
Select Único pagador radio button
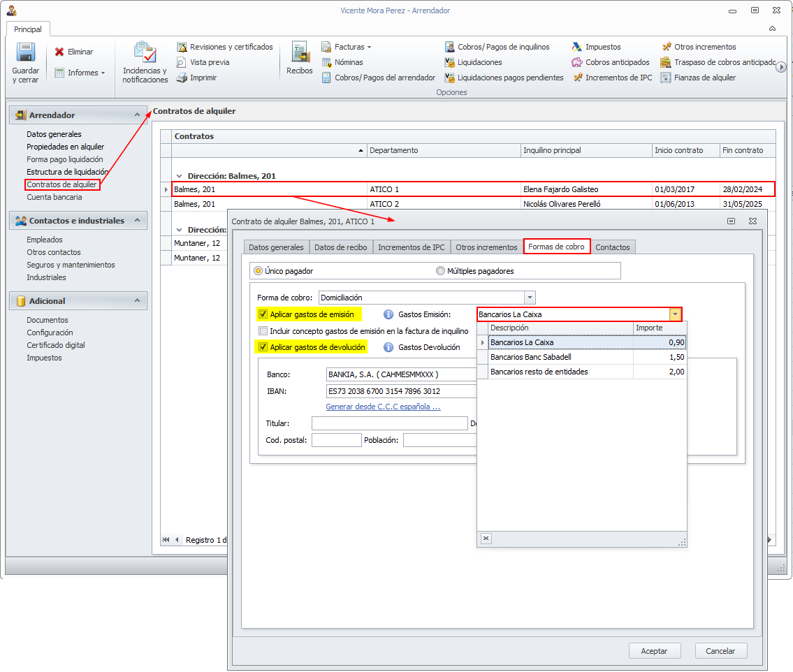pos(258,271)
